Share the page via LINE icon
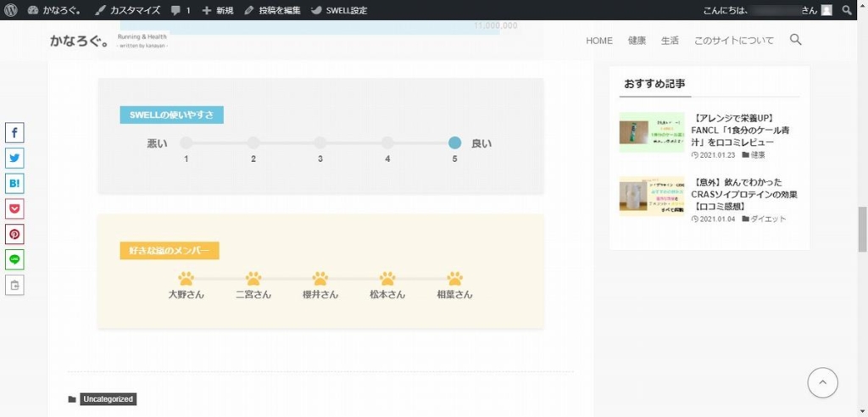Viewport: 868px width, 417px height. 14,259
